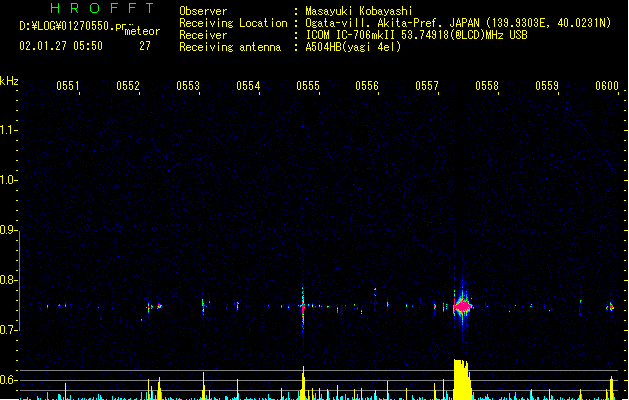Click the 1.1 kHz axis label

8,130
